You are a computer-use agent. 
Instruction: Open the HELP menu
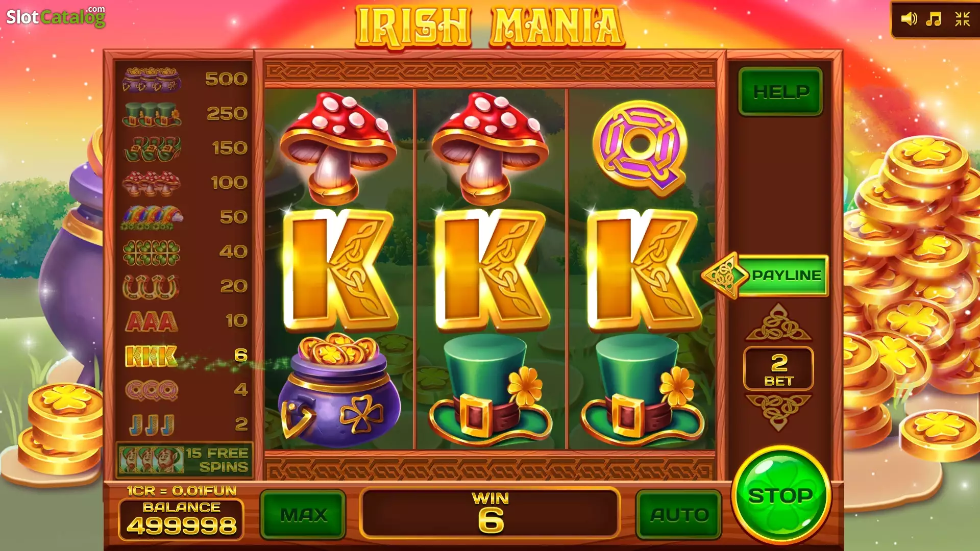780,91
